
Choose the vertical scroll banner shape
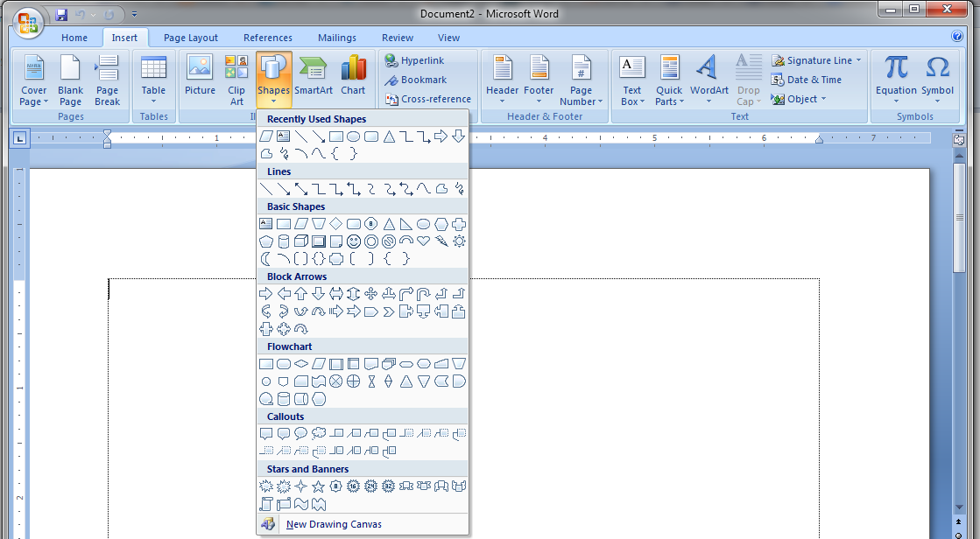266,503
